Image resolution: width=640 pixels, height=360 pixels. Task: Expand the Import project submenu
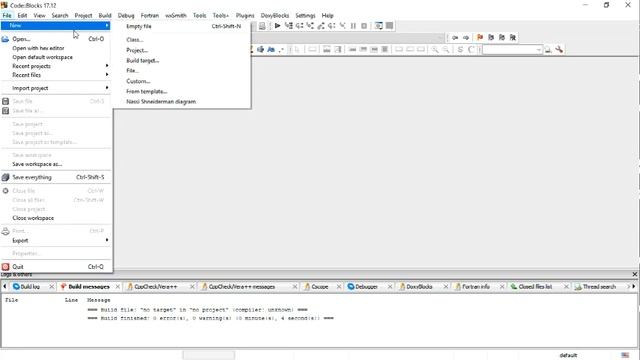[x=56, y=88]
